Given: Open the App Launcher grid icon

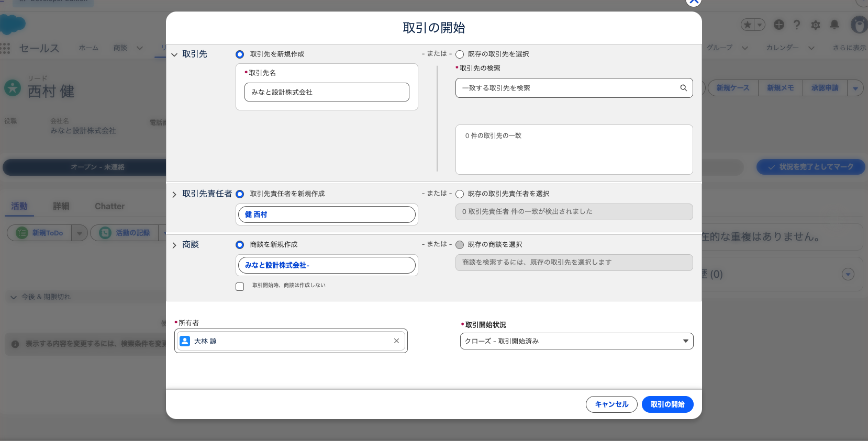Looking at the screenshot, I should (x=5, y=48).
